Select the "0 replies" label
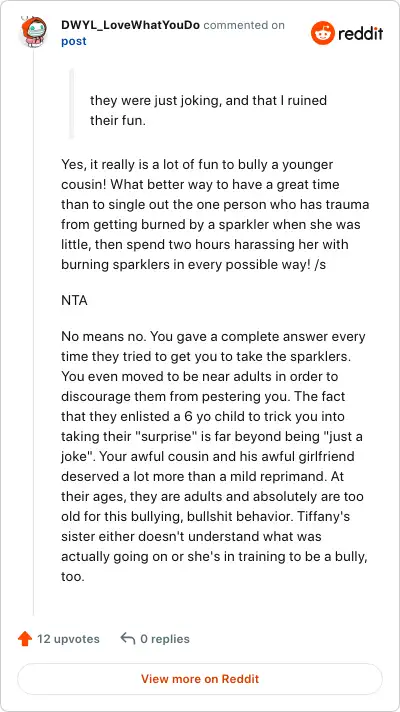This screenshot has width=400, height=712. pyautogui.click(x=165, y=639)
